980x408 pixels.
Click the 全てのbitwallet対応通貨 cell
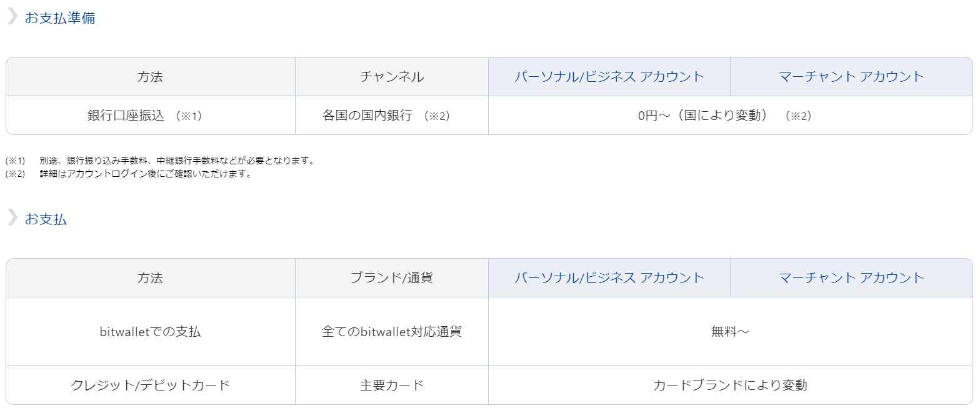pyautogui.click(x=392, y=332)
